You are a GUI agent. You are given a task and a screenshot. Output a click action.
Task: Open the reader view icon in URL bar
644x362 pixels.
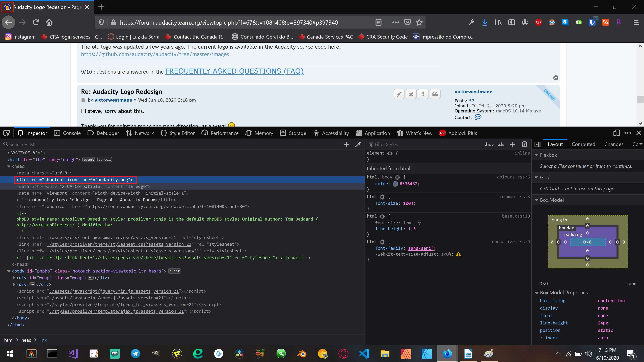pyautogui.click(x=379, y=22)
